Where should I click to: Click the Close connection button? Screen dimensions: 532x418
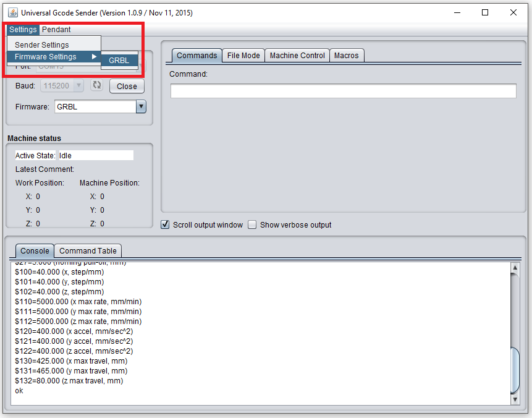pyautogui.click(x=127, y=86)
